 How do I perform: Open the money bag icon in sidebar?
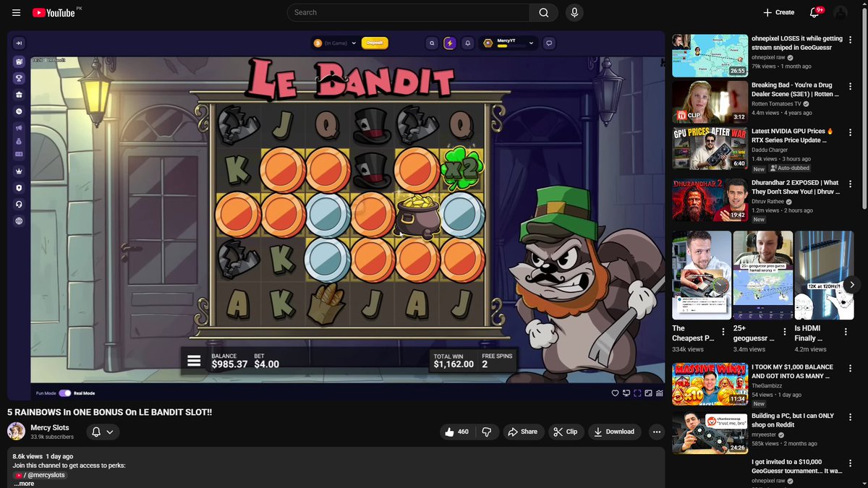coord(19,142)
